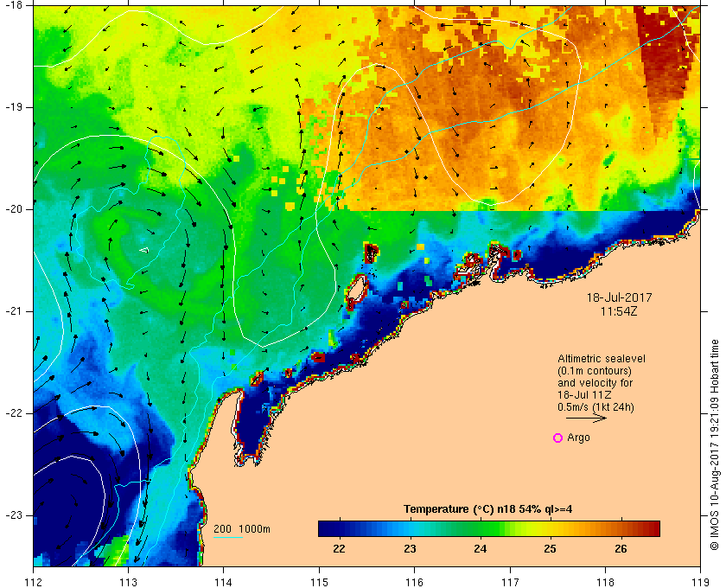Click the velocity scale arrow in legend
The image size is (726, 588).
586,419
